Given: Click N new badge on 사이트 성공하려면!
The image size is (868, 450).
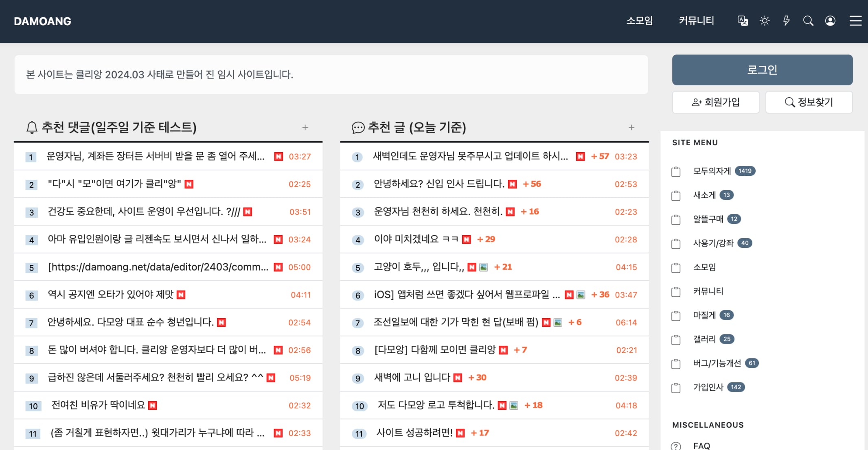Looking at the screenshot, I should [460, 433].
